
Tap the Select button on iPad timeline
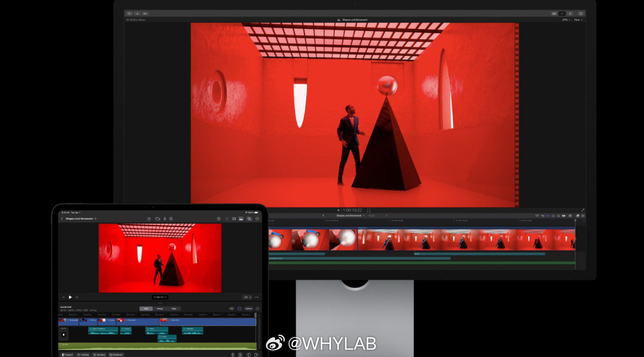pos(249,308)
